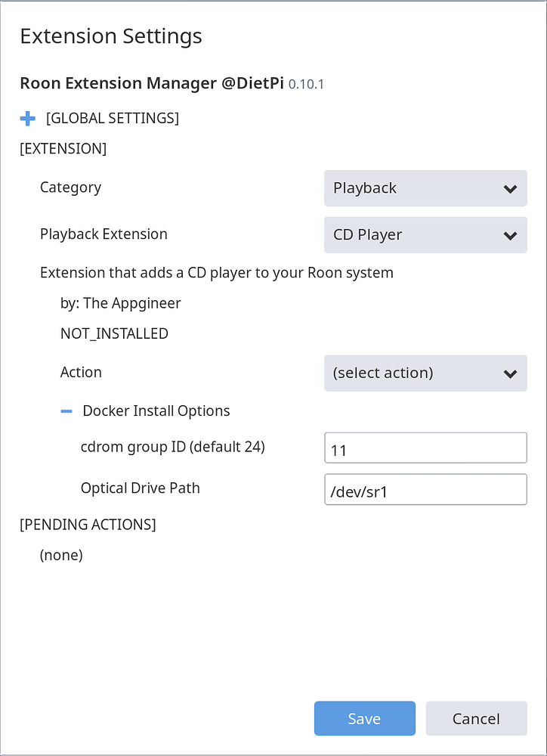The image size is (547, 756).
Task: Click the author text The Appgineer
Action: tap(120, 303)
